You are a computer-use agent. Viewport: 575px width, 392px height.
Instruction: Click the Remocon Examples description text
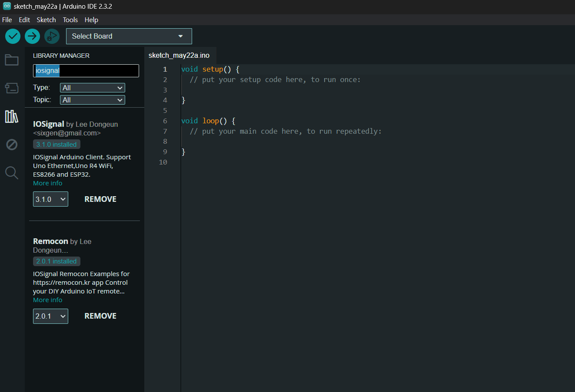(x=81, y=283)
